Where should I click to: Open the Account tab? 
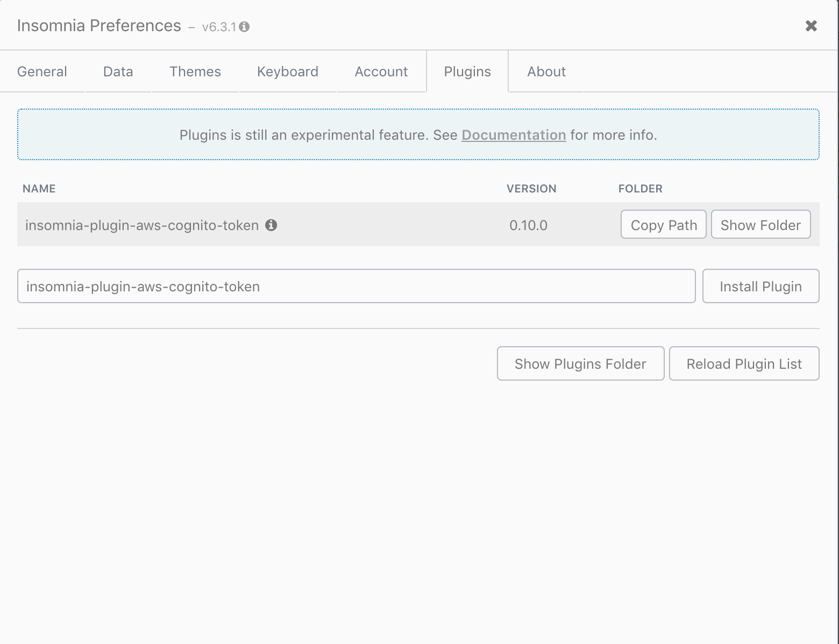pyautogui.click(x=381, y=71)
